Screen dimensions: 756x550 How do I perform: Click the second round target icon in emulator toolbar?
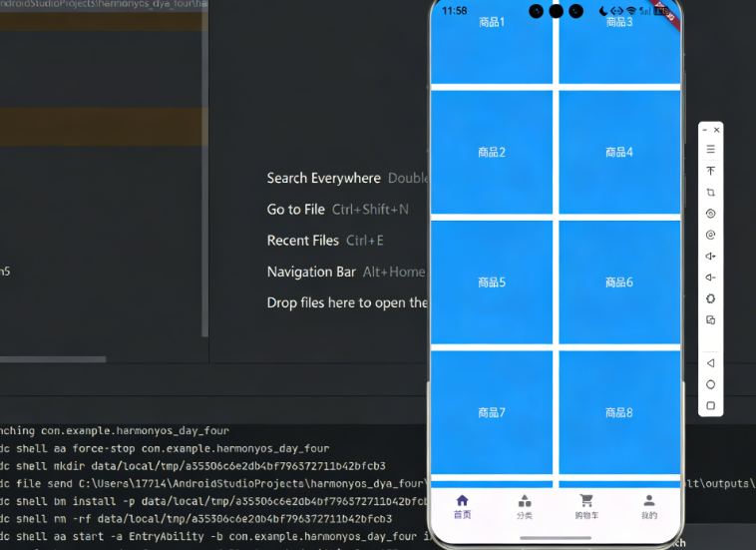pyautogui.click(x=711, y=235)
